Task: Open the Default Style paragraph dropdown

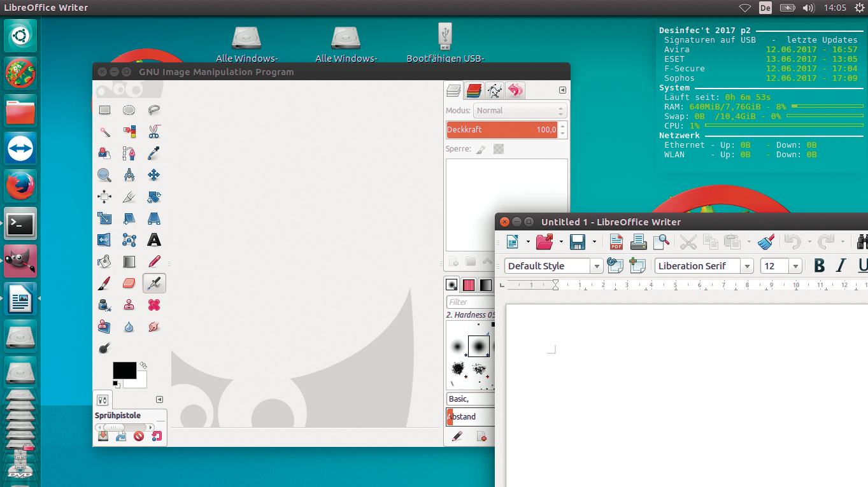Action: tap(597, 266)
